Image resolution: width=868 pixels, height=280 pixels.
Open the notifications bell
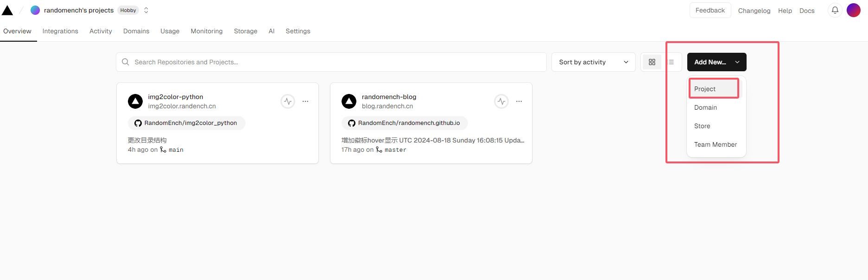[x=835, y=10]
